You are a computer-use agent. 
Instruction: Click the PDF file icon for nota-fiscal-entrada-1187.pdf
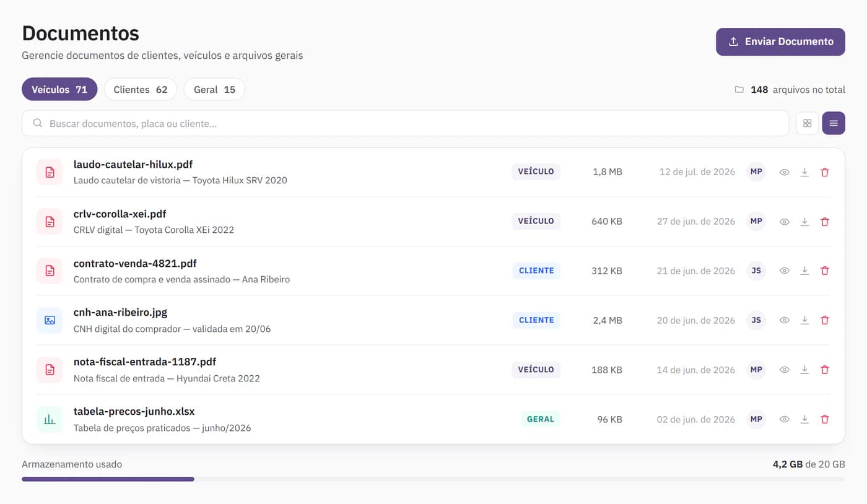(50, 370)
